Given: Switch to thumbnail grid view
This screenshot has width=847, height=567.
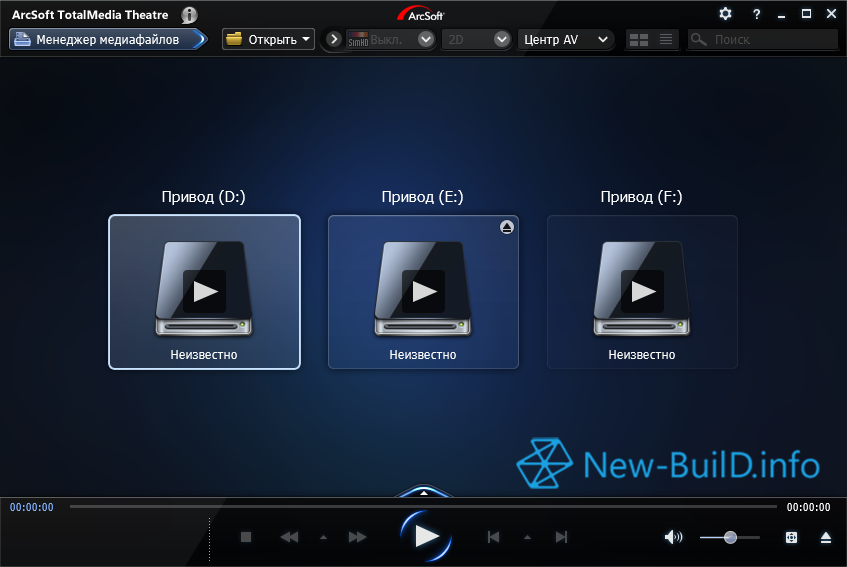Looking at the screenshot, I should coord(639,39).
